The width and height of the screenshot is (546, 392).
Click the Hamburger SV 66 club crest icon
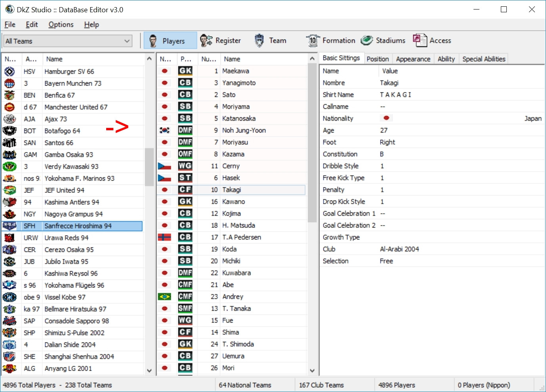pyautogui.click(x=10, y=72)
